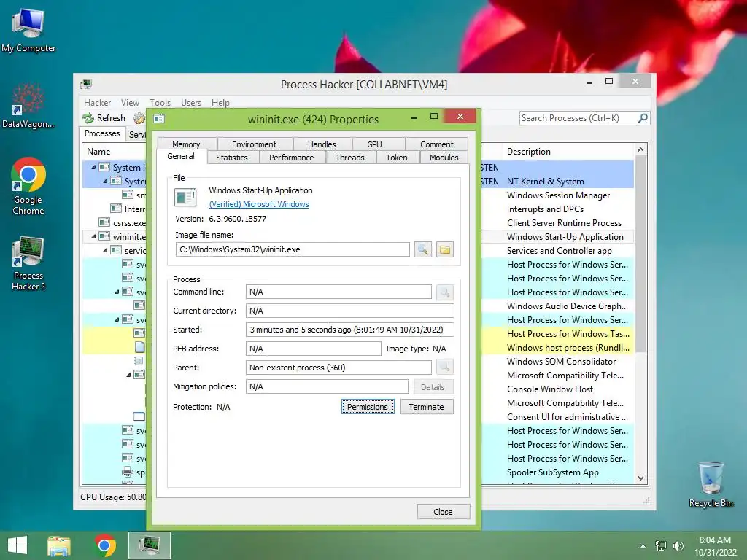Switch to the Environment tab

254,144
